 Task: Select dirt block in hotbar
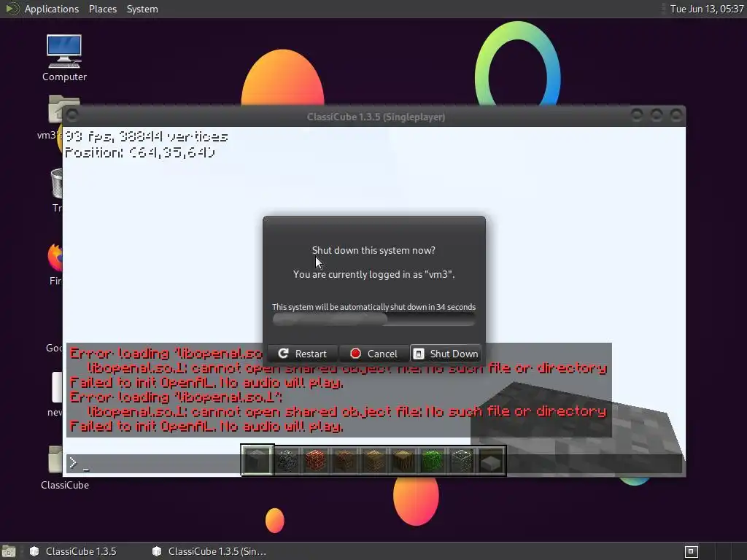pos(345,461)
